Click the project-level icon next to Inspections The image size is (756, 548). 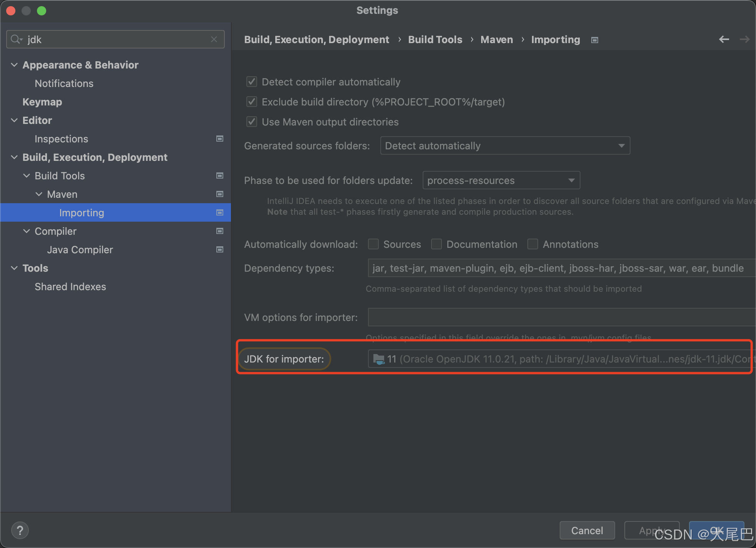coord(220,139)
